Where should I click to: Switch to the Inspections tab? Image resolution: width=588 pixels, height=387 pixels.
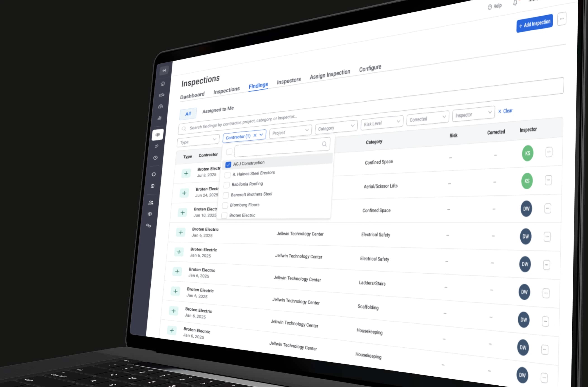pos(227,90)
